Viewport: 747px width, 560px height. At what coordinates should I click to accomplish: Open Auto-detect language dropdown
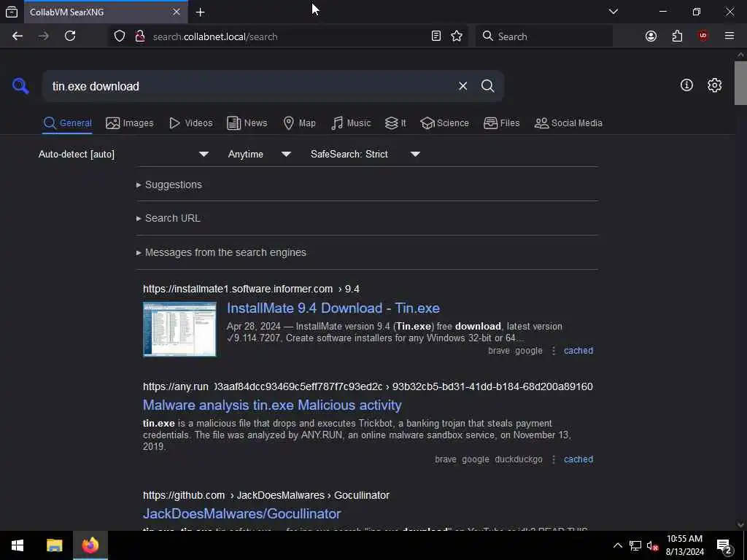[x=123, y=155]
